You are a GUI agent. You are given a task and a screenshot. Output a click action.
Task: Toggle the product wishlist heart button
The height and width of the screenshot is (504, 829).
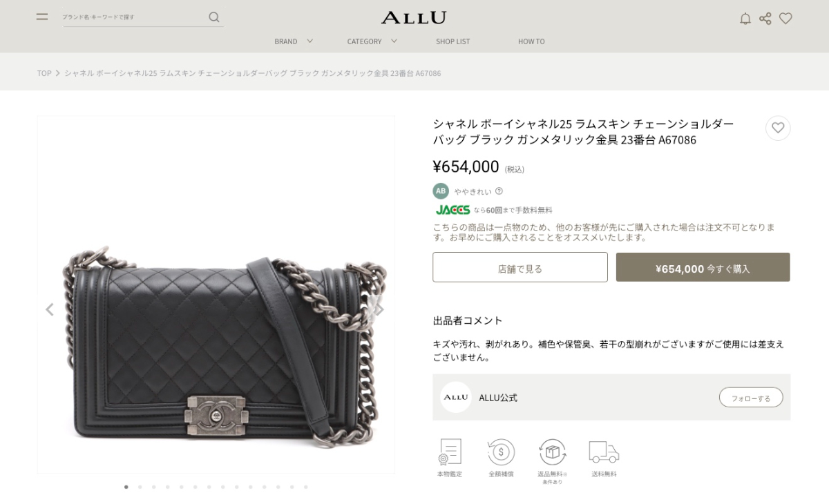[x=778, y=128]
